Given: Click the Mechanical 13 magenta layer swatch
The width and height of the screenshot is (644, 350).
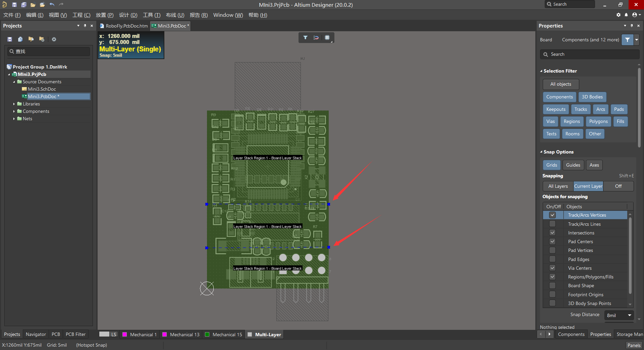Looking at the screenshot, I should click(164, 334).
